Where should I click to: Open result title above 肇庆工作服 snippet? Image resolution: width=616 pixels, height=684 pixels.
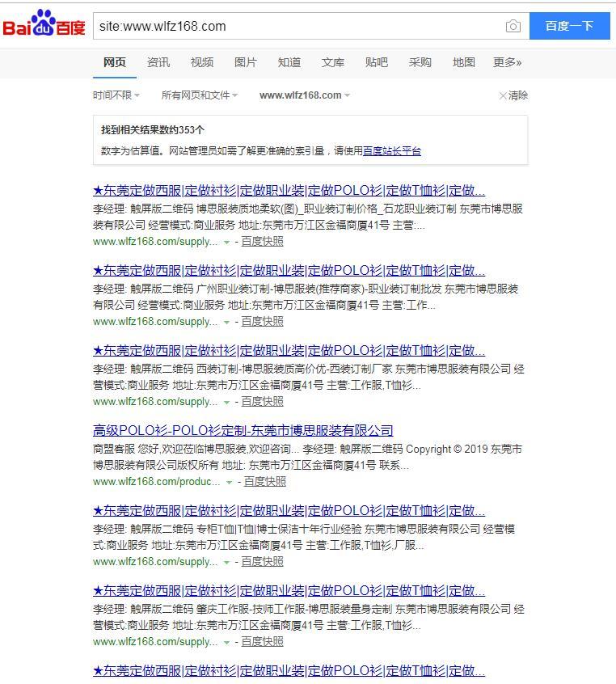pyautogui.click(x=289, y=591)
